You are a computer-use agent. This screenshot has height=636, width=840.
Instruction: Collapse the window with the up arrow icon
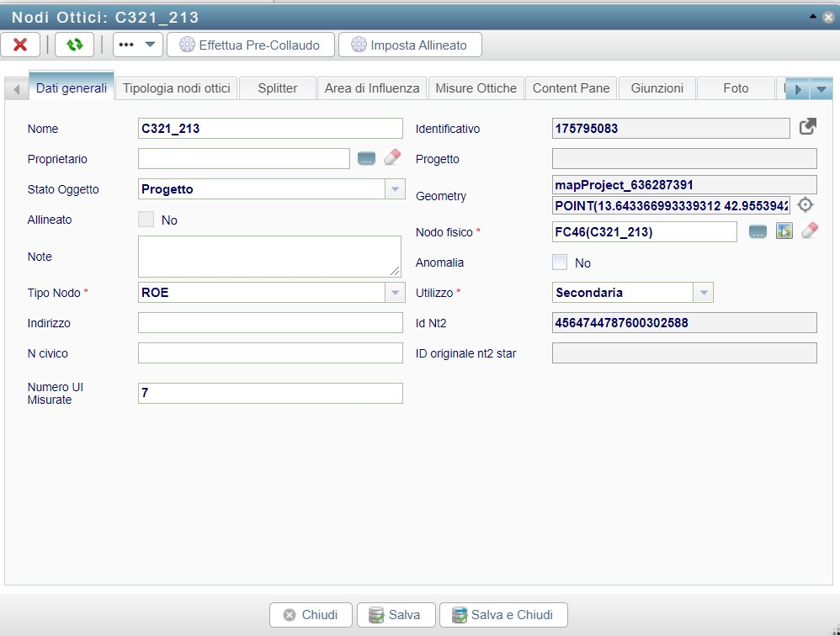click(813, 17)
